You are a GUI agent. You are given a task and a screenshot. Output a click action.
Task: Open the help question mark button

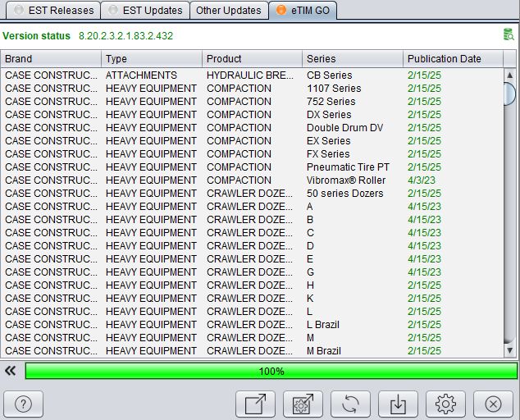[24, 404]
